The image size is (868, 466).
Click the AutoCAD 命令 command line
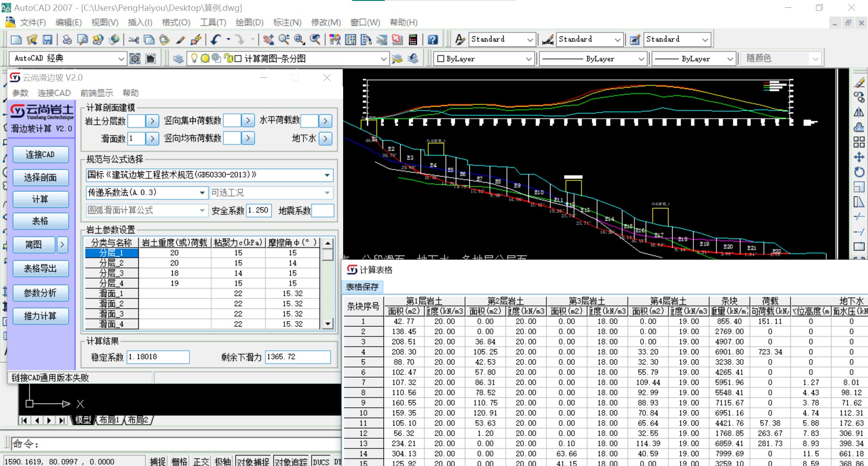(x=176, y=444)
